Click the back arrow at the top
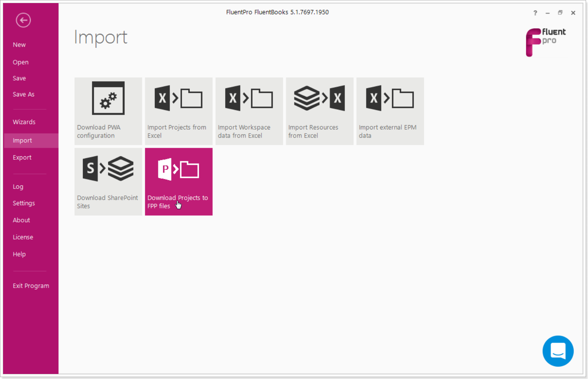 point(23,20)
